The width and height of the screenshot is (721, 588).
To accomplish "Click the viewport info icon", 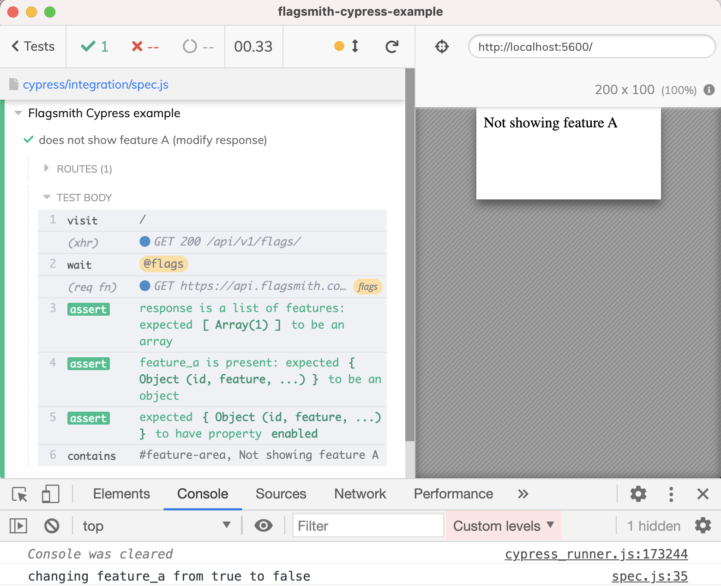I will (709, 90).
